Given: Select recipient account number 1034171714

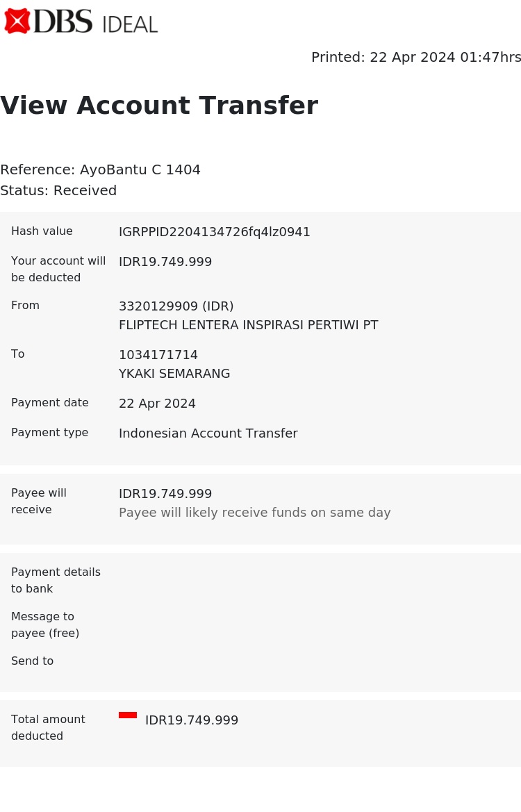Looking at the screenshot, I should 158,355.
